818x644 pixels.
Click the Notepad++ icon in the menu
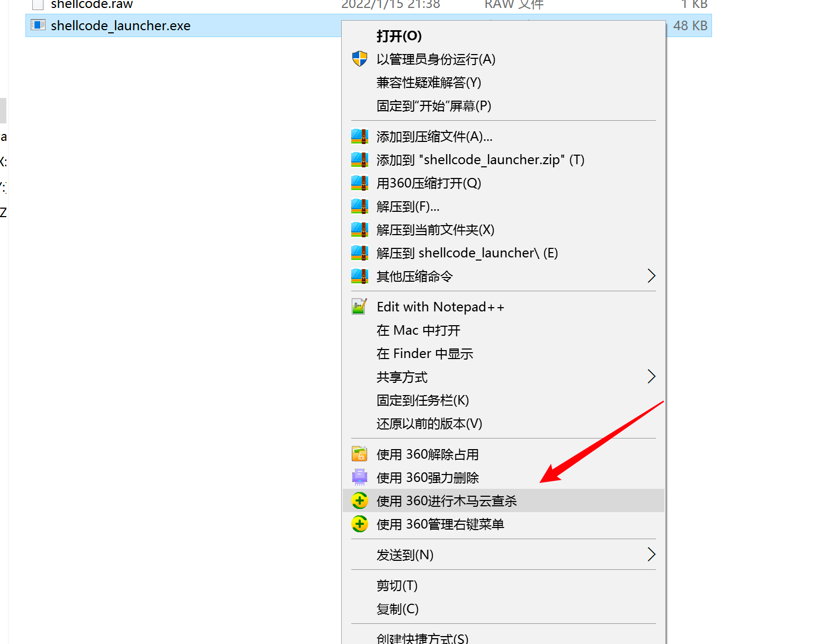(x=360, y=307)
